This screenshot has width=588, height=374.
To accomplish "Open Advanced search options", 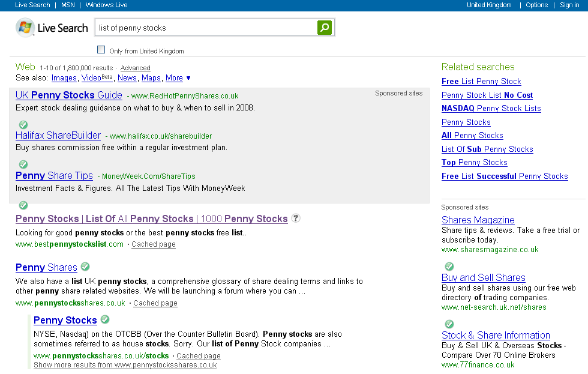I will click(x=136, y=68).
